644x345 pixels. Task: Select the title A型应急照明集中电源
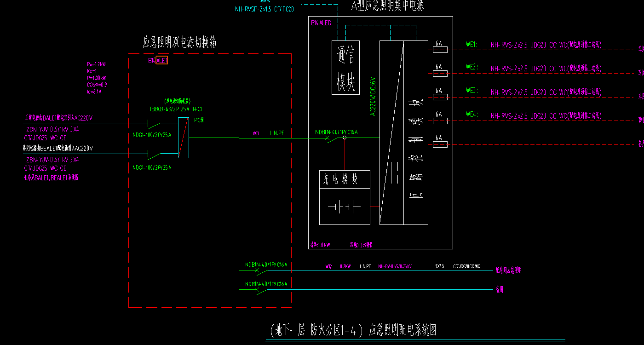point(387,6)
